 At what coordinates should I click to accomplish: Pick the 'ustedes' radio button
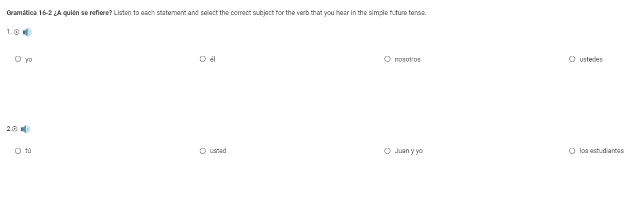[572, 59]
